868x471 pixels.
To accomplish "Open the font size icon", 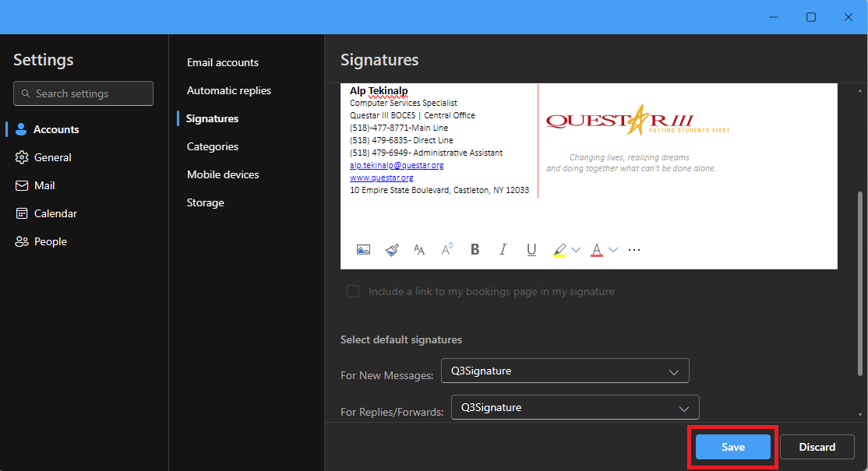I will (419, 250).
